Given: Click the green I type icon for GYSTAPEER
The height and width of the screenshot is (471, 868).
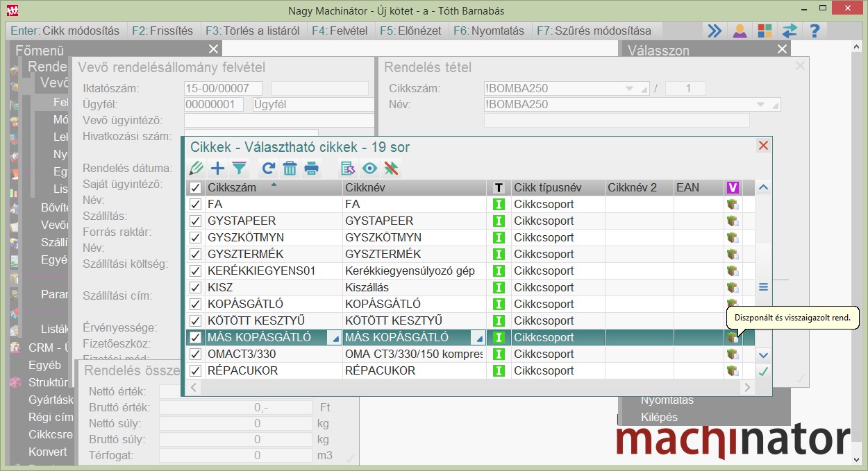Looking at the screenshot, I should [498, 221].
